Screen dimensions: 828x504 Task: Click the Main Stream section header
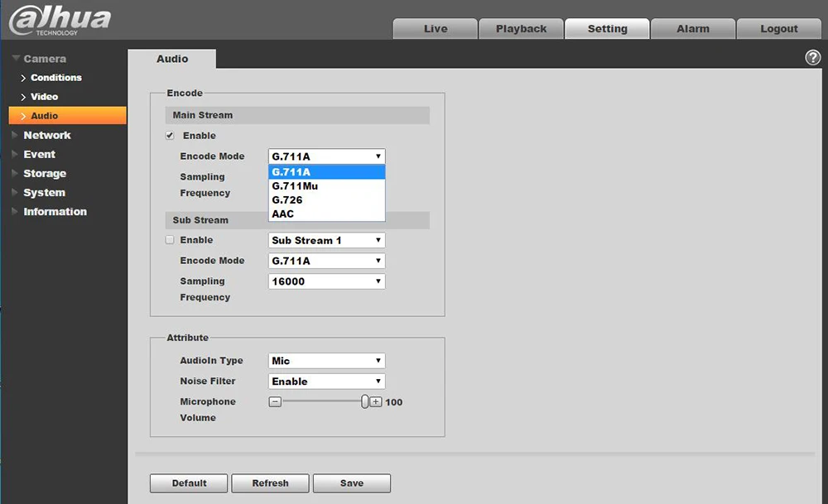pos(297,115)
